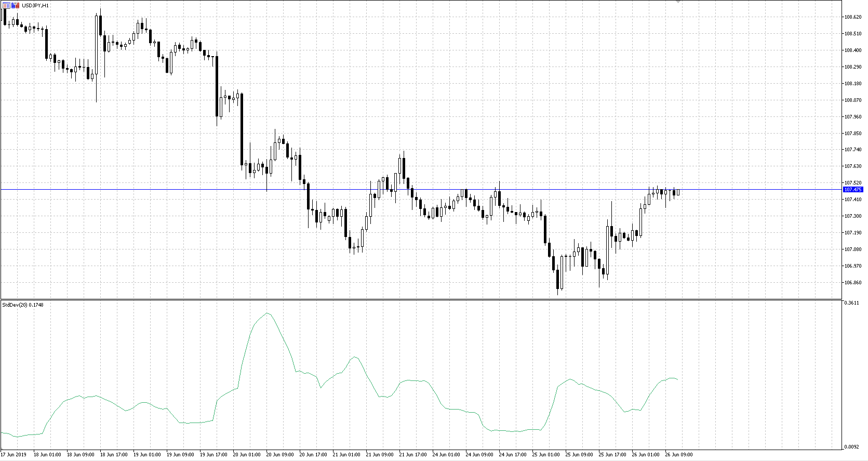Click the 26 Jun 01:00 time label
The width and height of the screenshot is (868, 461).
pyautogui.click(x=645, y=455)
